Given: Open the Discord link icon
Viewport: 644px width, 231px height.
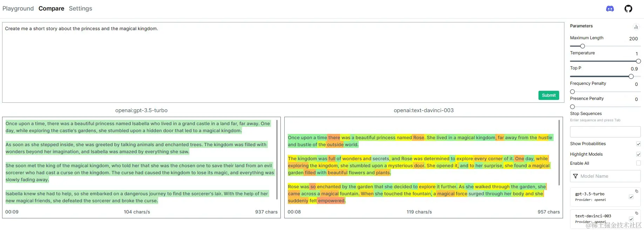Looking at the screenshot, I should coord(610,9).
